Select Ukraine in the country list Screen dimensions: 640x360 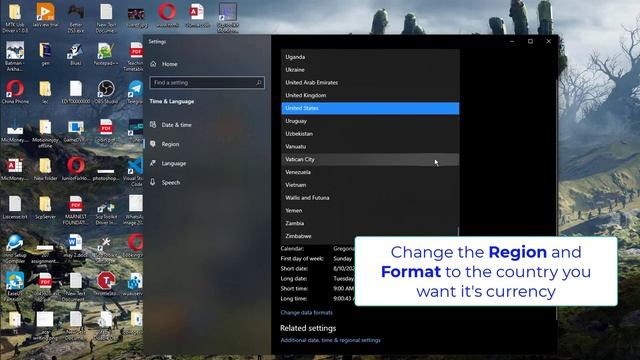370,69
